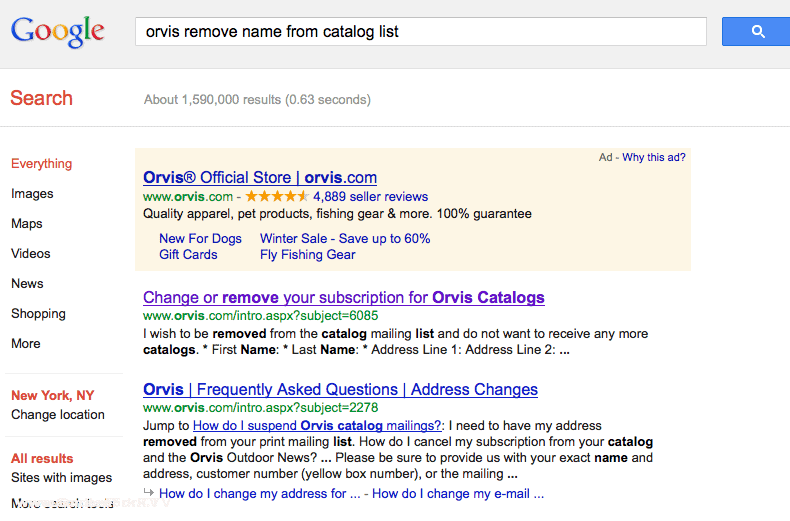The image size is (790, 521).
Task: Switch to Videos results
Action: point(31,253)
